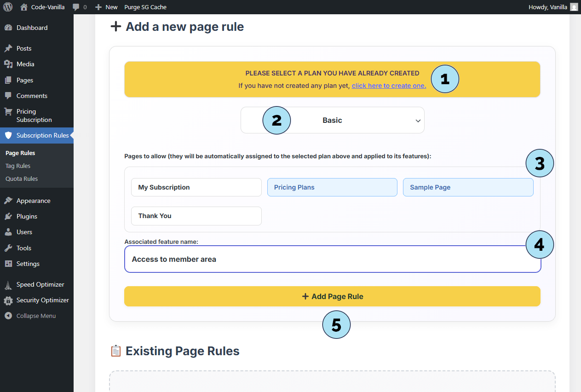Click the Code-Vanilla home icon
The height and width of the screenshot is (392, 581).
coord(24,7)
